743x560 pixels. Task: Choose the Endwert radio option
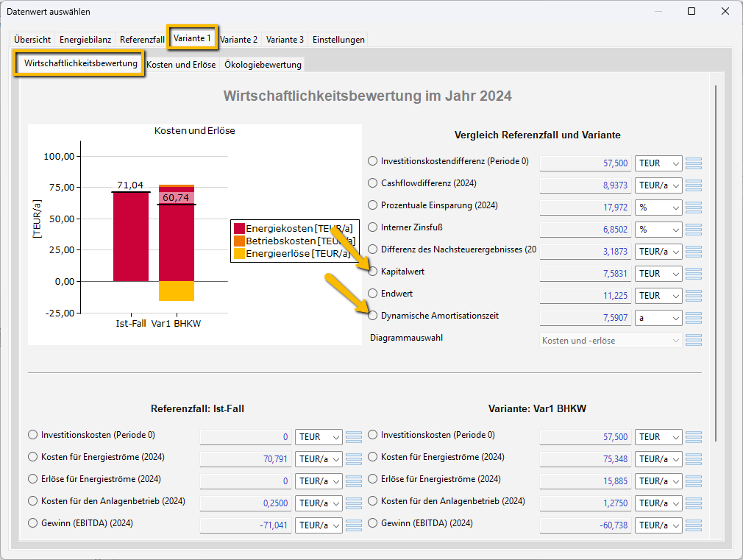[373, 294]
